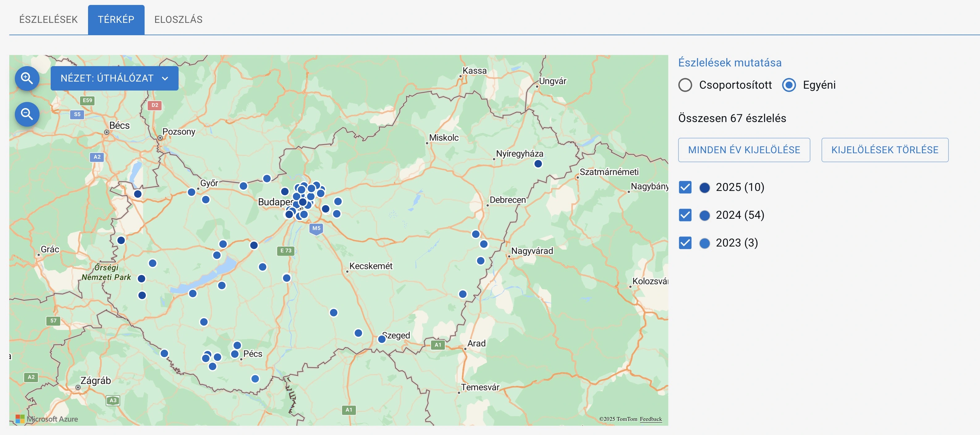Switch to the Észlelések tab
The image size is (980, 435).
(x=48, y=19)
